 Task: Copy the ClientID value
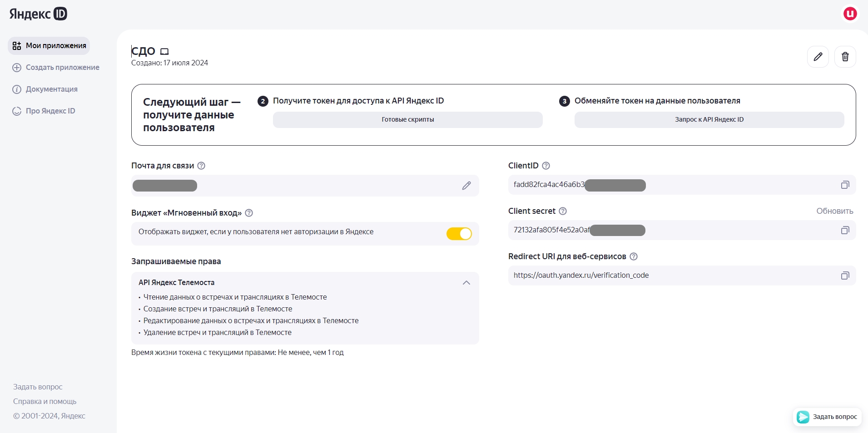(845, 185)
